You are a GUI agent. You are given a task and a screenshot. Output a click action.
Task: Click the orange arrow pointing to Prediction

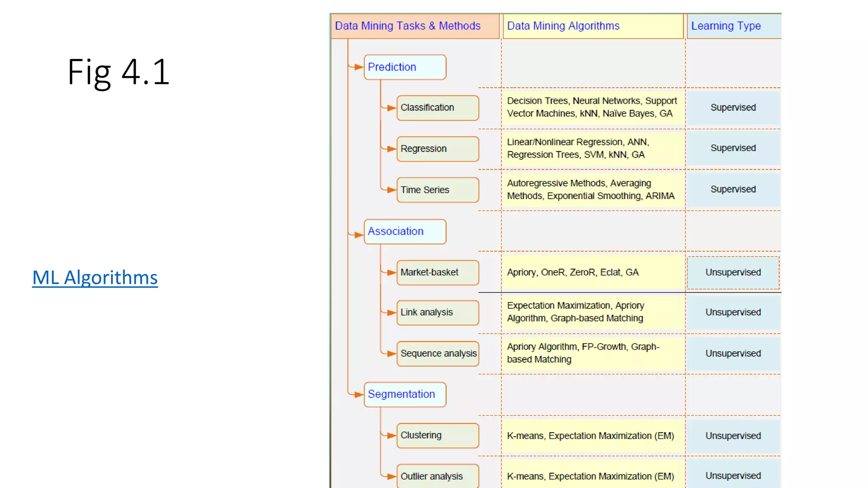(x=359, y=67)
